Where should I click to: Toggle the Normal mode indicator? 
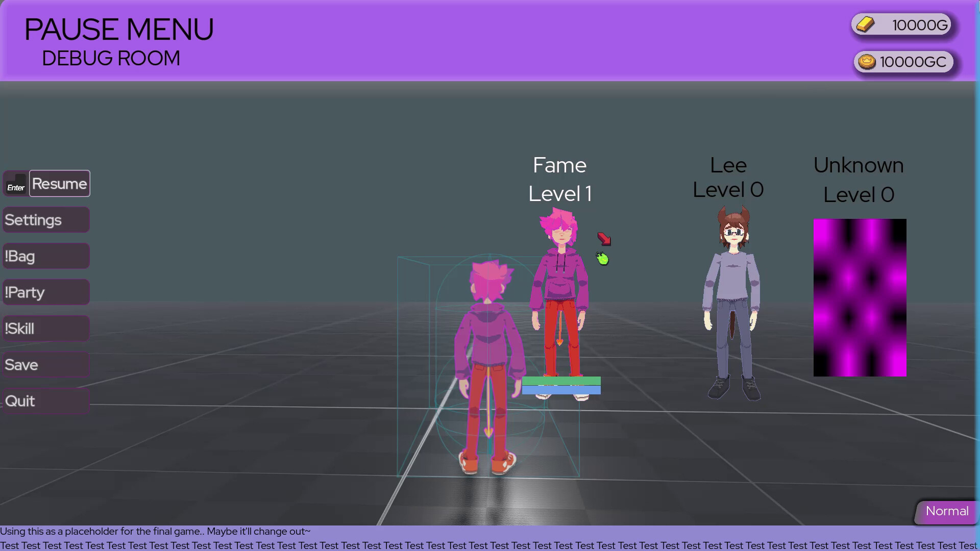(x=947, y=511)
